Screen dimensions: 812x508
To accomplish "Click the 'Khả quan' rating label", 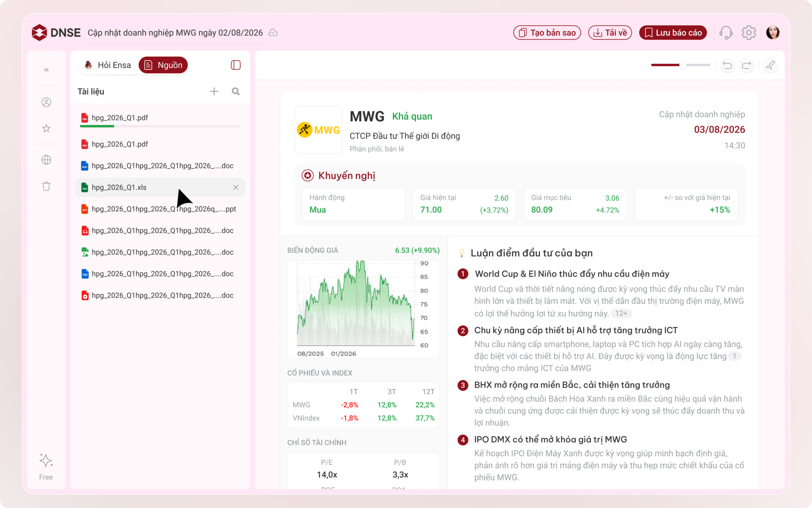I will point(412,117).
